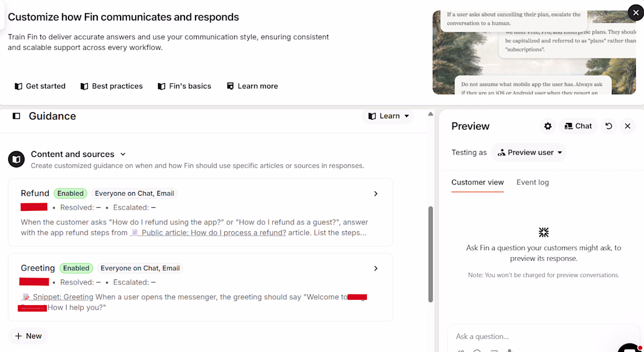Viewport: 644px width, 352px height.
Task: Open the Greeting guidance card title
Action: 38,268
